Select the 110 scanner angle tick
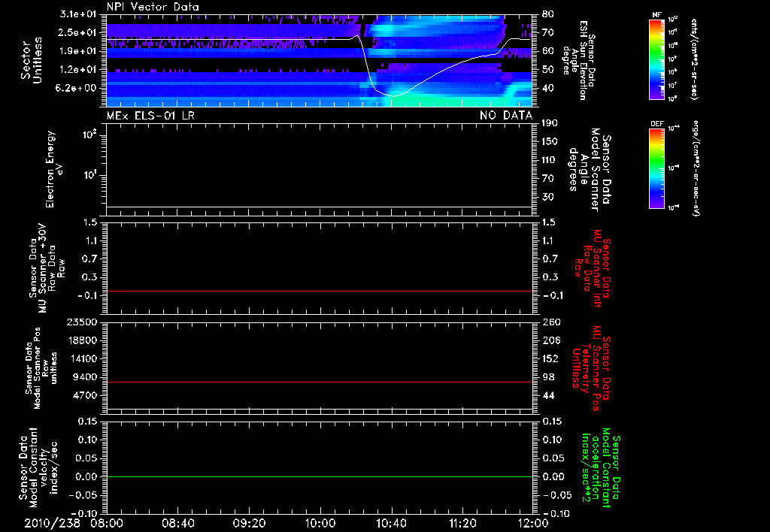 550,160
